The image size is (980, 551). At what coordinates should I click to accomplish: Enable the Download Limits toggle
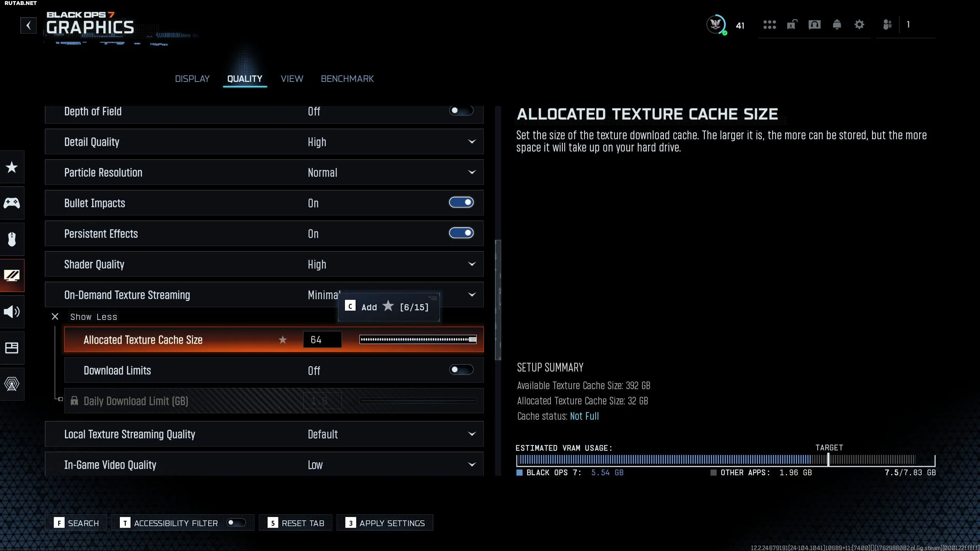[461, 370]
